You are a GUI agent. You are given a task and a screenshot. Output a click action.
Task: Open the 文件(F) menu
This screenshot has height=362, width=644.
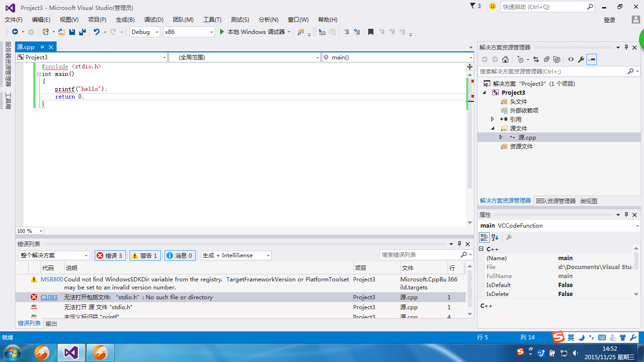(x=14, y=20)
